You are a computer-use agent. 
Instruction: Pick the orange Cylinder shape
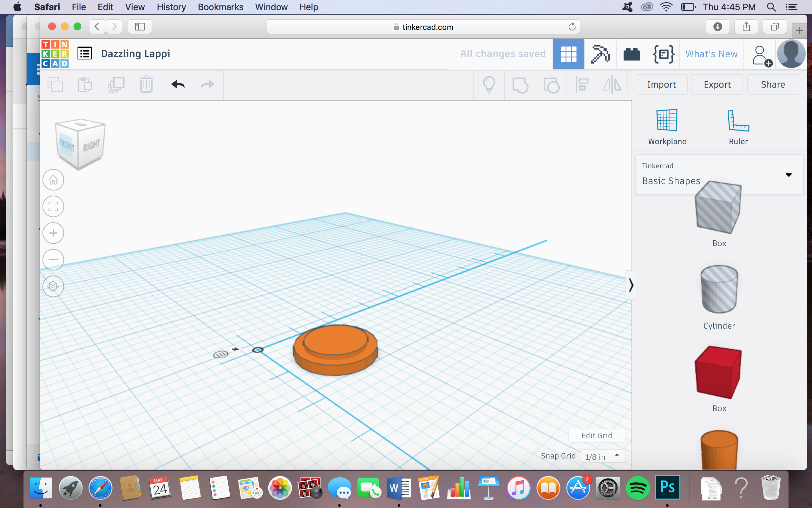coord(719,450)
